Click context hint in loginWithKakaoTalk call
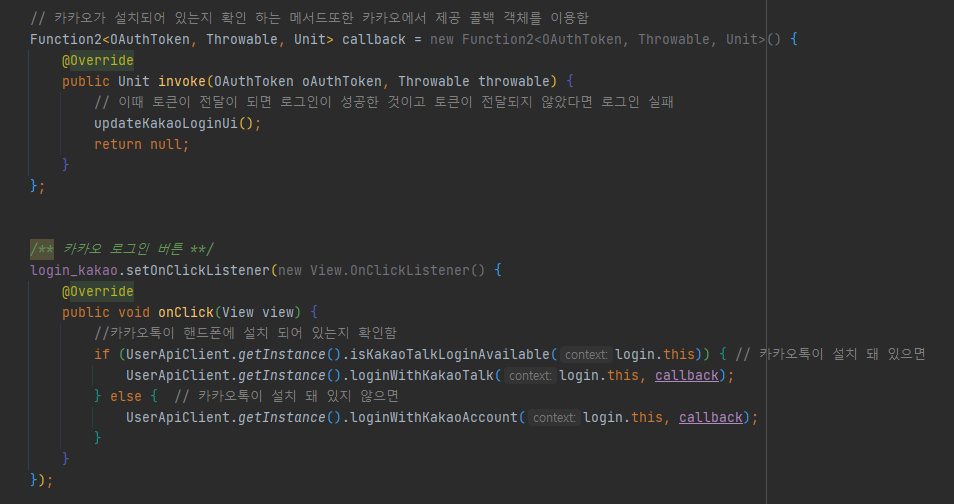This screenshot has width=954, height=504. tap(530, 376)
